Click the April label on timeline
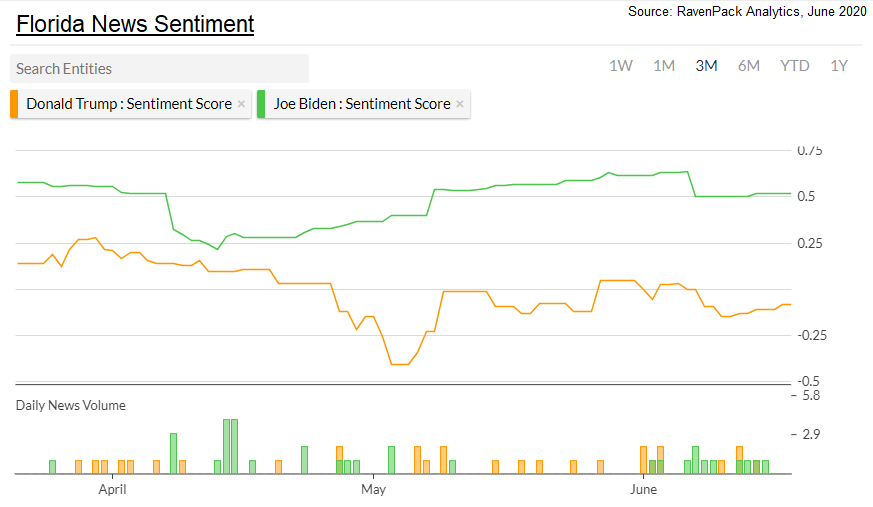 112,490
